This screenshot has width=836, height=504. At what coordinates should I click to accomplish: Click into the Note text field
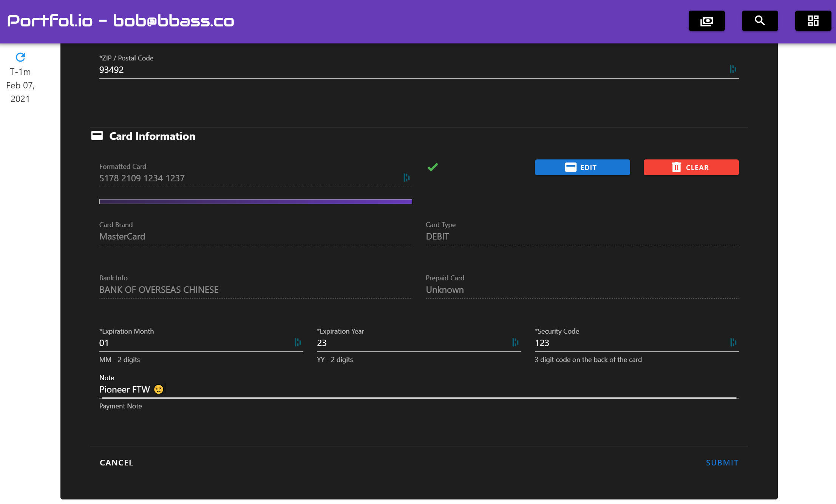(x=416, y=390)
